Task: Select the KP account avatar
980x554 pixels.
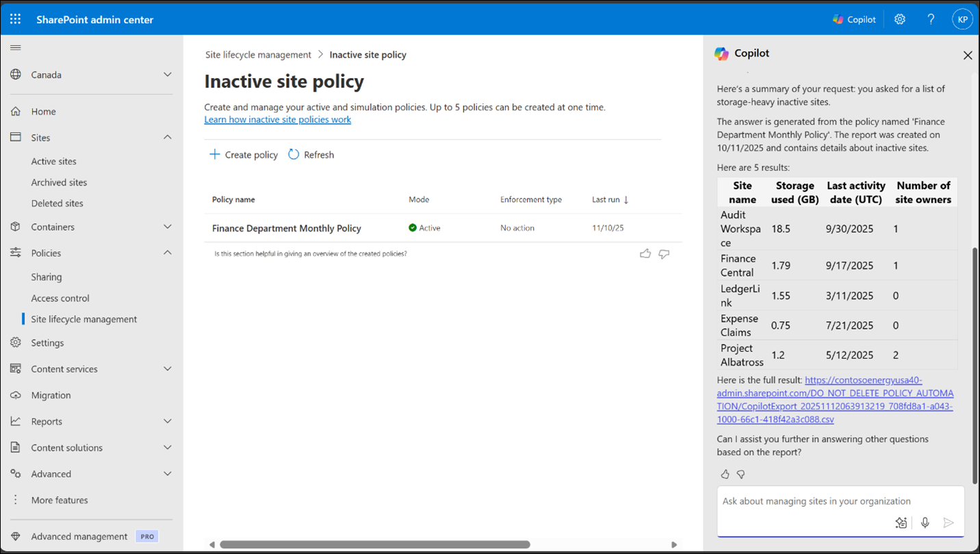Action: click(x=962, y=18)
